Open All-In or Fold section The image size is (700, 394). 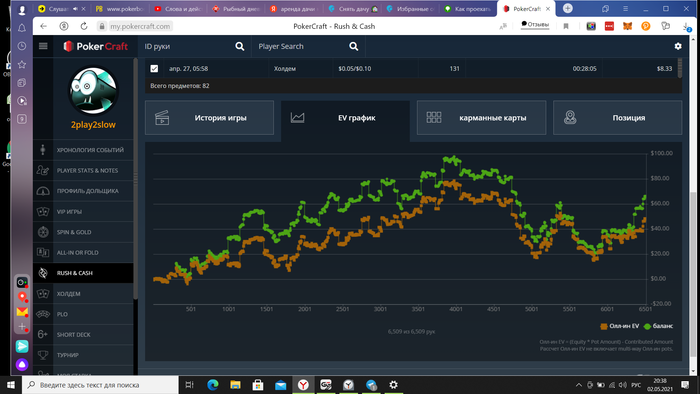[83, 253]
